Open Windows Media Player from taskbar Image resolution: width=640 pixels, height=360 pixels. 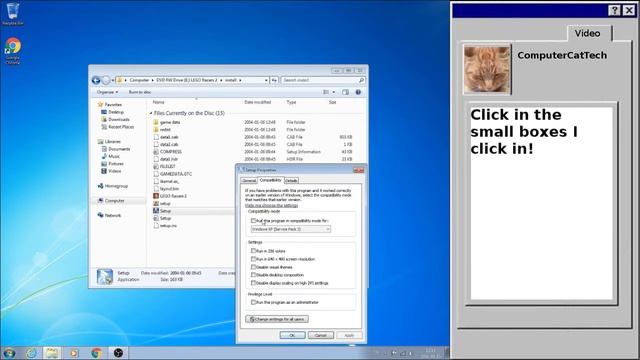click(x=74, y=353)
